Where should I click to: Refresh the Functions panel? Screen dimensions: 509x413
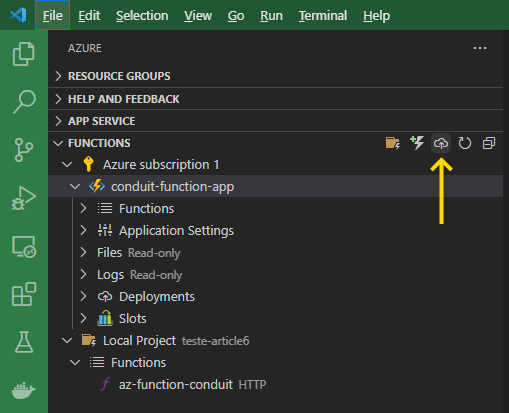click(465, 143)
